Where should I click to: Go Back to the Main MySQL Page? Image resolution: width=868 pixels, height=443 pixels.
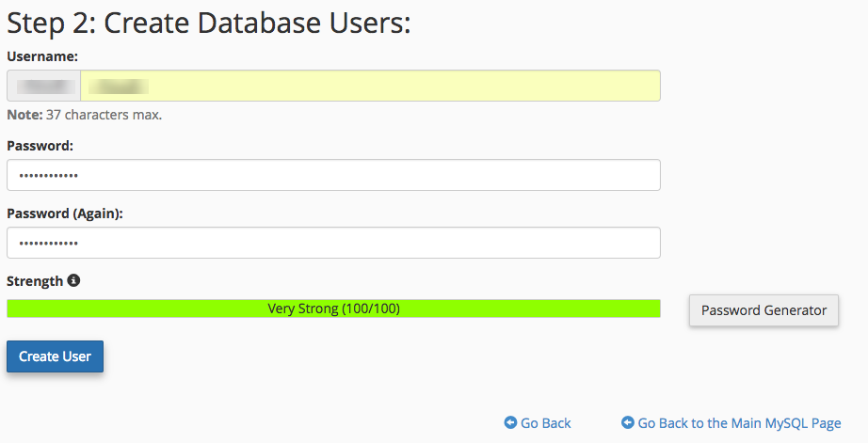(739, 423)
